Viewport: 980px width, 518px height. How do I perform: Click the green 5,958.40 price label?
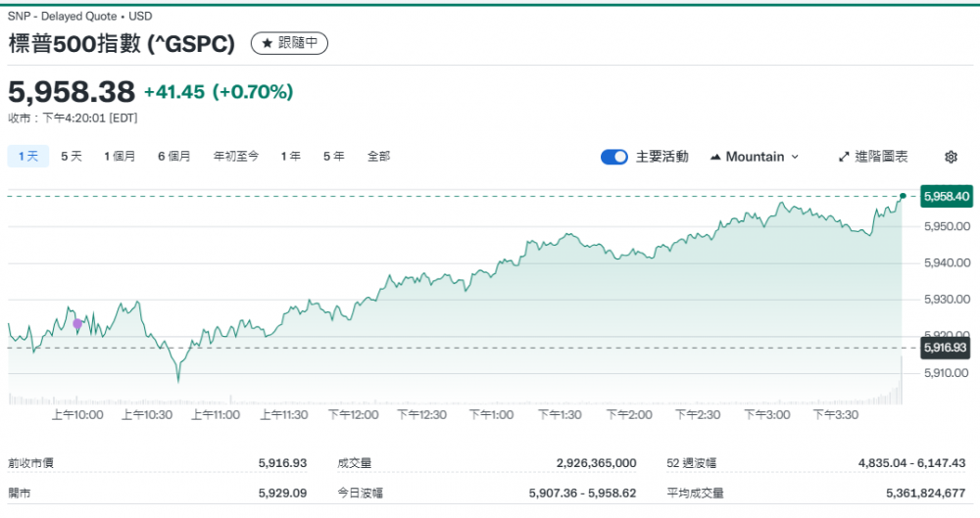point(946,197)
